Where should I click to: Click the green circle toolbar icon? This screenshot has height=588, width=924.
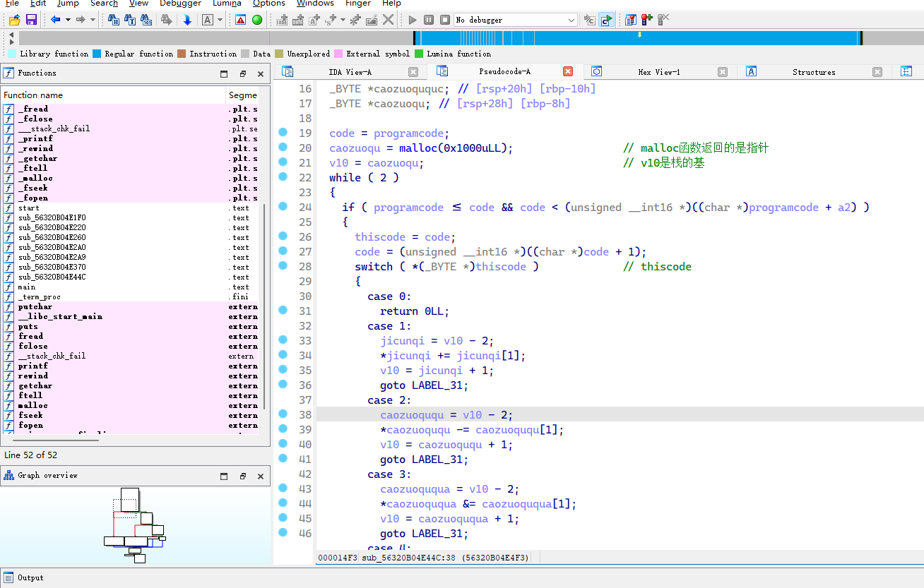coord(257,20)
